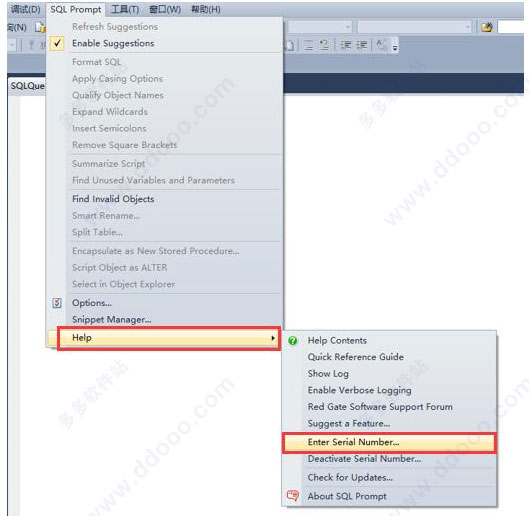Toggle the Enable Suggestions checkmark

(x=57, y=43)
